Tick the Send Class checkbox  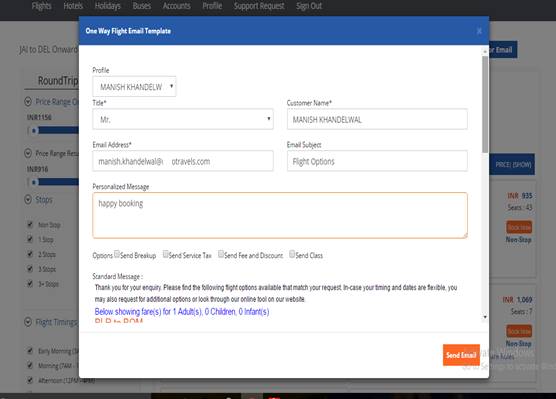[292, 254]
